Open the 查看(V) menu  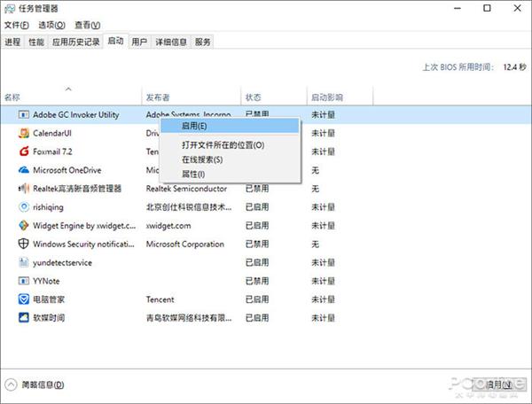click(87, 25)
